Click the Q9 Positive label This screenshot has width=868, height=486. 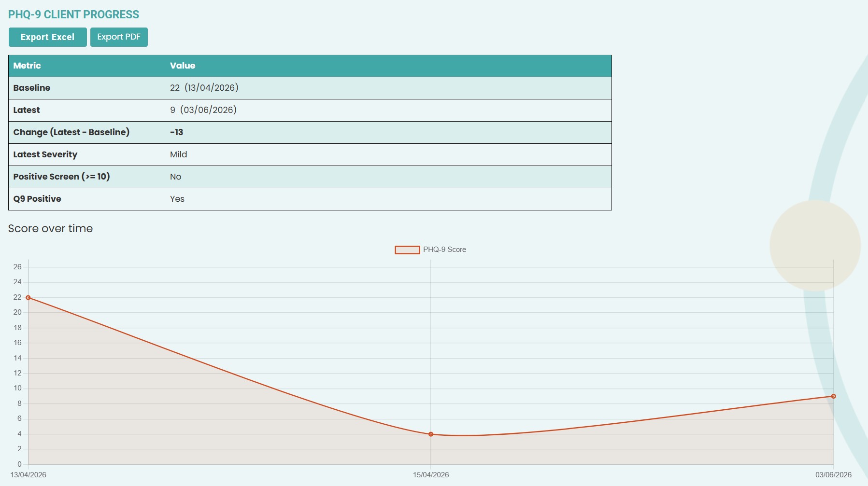[37, 199]
